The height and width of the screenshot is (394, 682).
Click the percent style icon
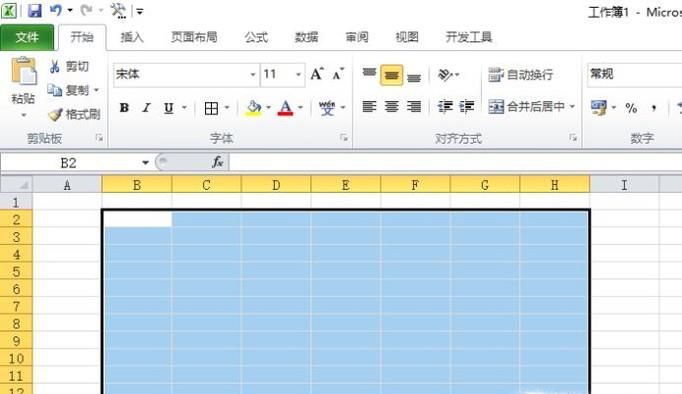[x=631, y=107]
